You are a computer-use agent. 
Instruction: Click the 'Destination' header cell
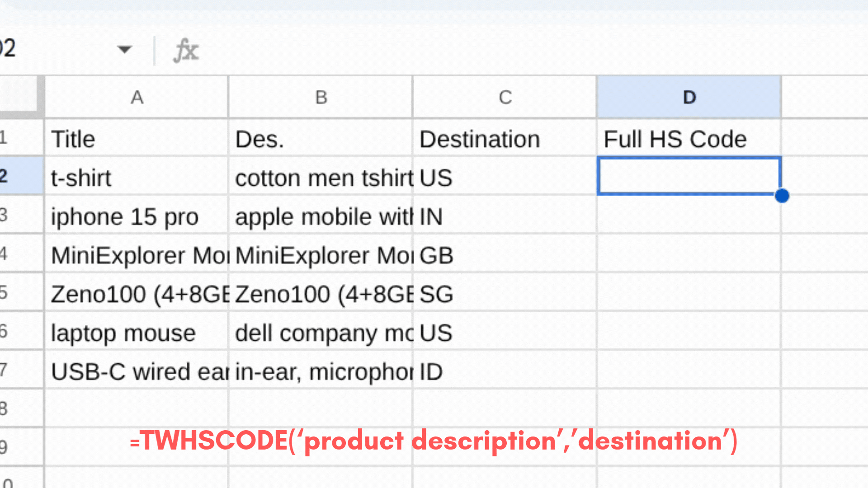pos(505,138)
